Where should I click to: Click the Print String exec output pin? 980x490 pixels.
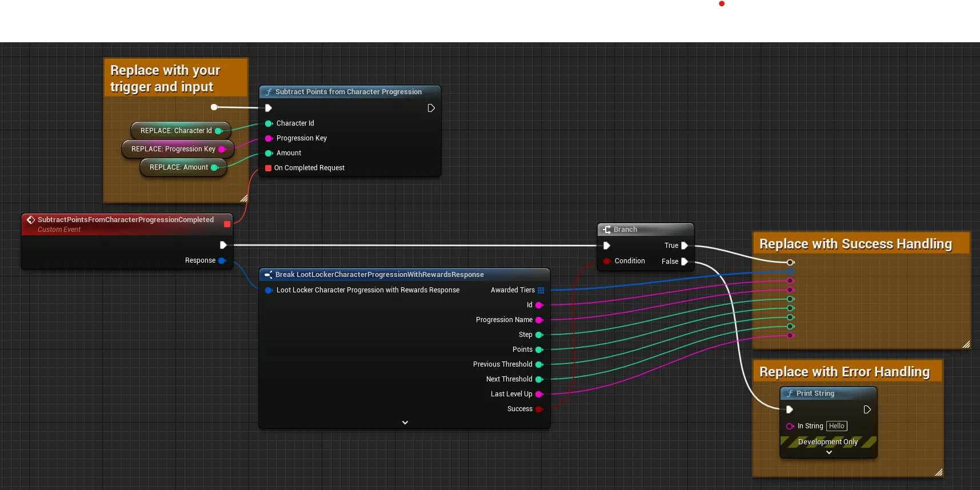[867, 409]
